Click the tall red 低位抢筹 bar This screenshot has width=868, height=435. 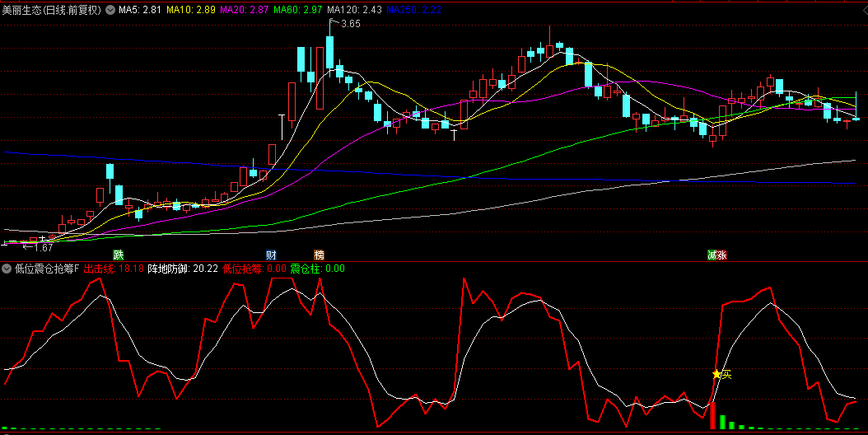point(712,415)
